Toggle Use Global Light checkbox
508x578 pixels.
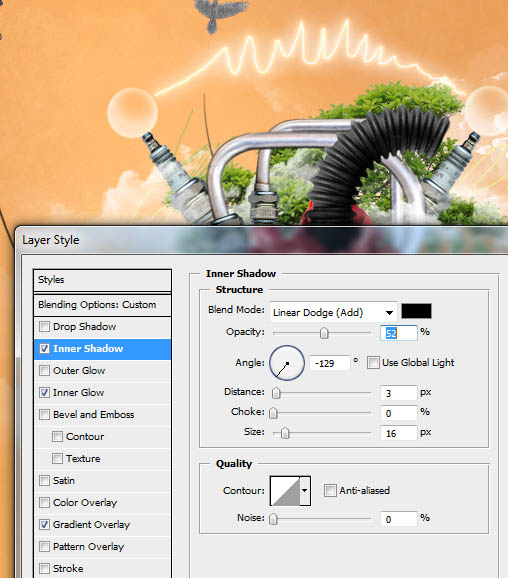pyautogui.click(x=373, y=363)
